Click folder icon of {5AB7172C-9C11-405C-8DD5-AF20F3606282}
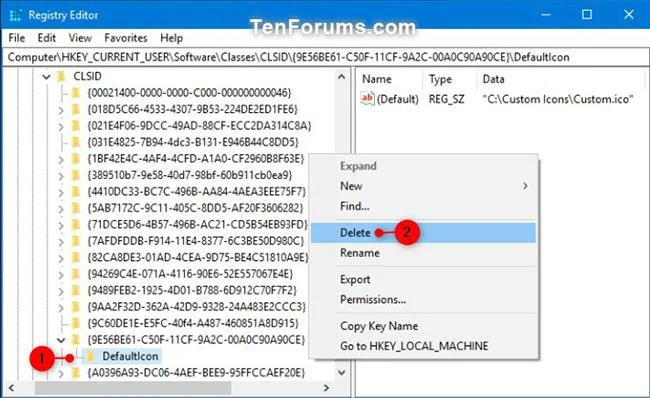 click(76, 208)
